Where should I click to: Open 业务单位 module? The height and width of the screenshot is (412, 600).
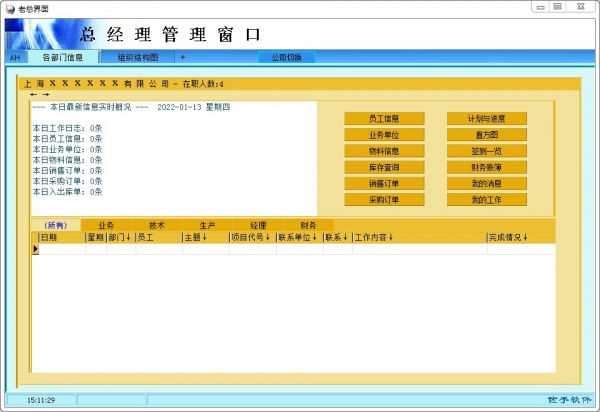click(x=384, y=135)
